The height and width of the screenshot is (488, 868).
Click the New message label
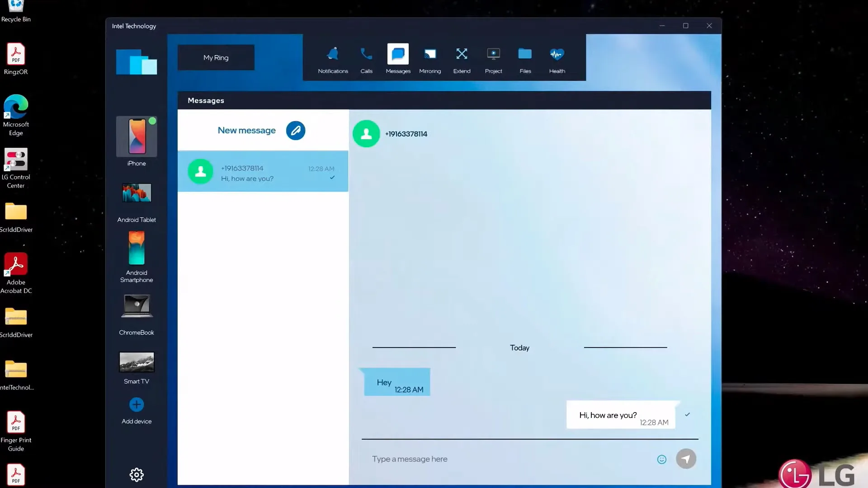point(246,131)
